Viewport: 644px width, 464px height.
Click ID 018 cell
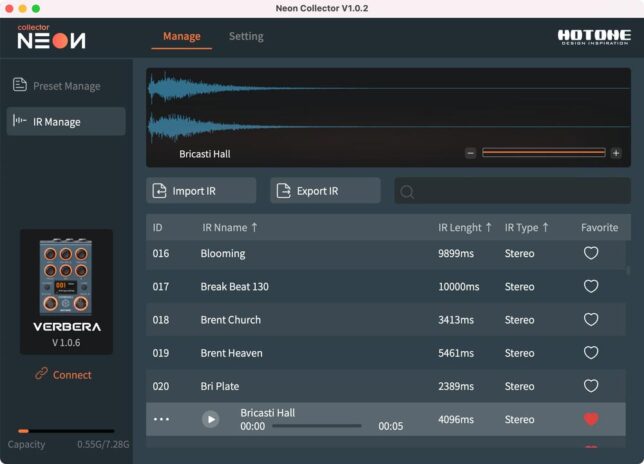tap(161, 320)
